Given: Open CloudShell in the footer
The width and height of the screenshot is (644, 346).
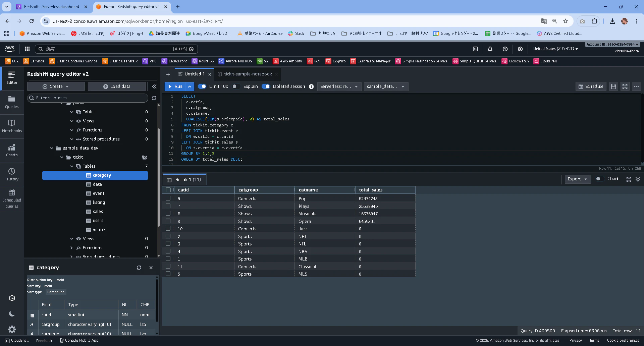Looking at the screenshot, I should pos(17,341).
